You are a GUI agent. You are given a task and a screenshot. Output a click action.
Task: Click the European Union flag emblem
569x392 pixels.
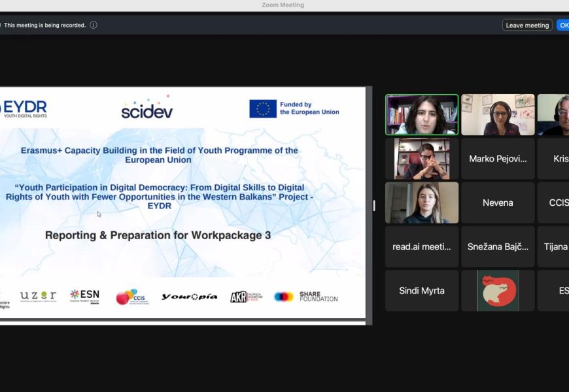click(x=263, y=108)
